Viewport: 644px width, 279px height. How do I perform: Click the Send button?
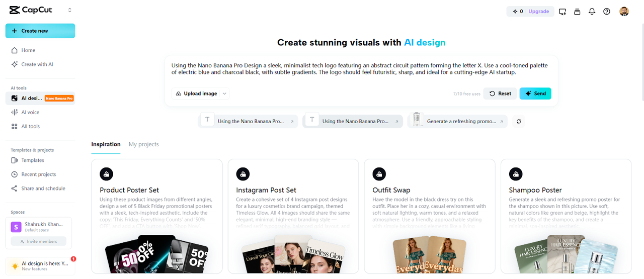point(535,94)
